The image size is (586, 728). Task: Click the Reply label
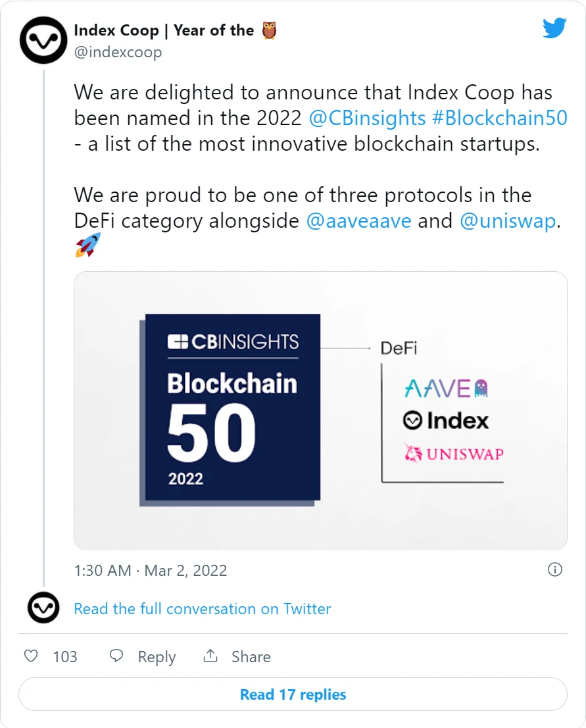(157, 657)
